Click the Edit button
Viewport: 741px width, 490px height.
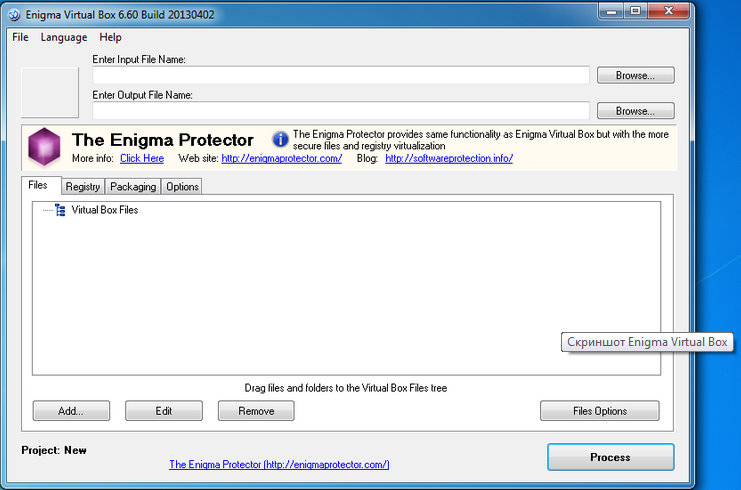pos(164,411)
